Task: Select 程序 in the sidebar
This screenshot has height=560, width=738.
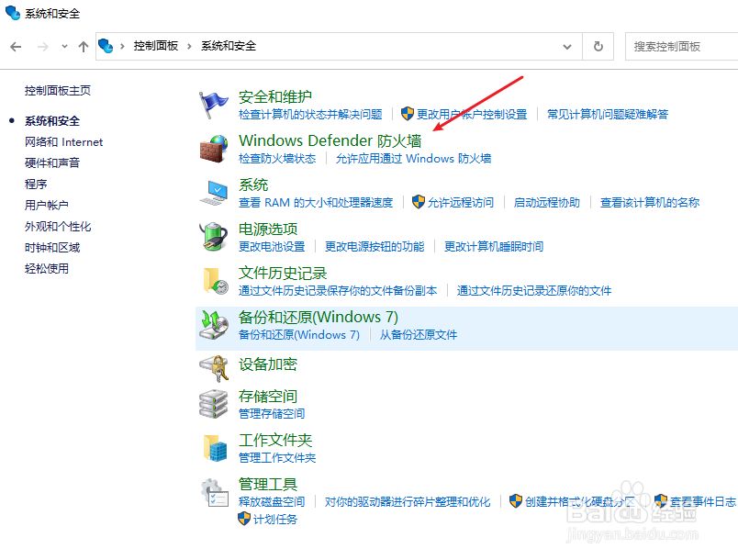Action: point(36,184)
